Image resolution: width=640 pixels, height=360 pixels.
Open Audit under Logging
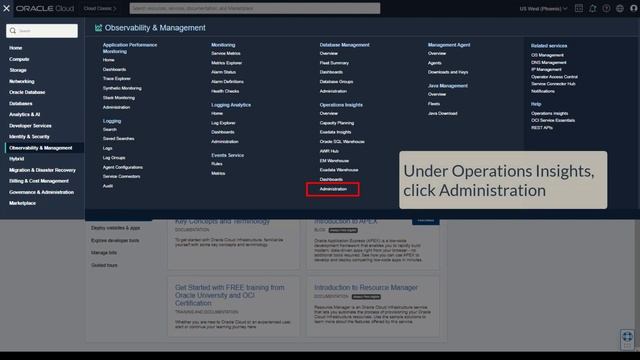(108, 186)
